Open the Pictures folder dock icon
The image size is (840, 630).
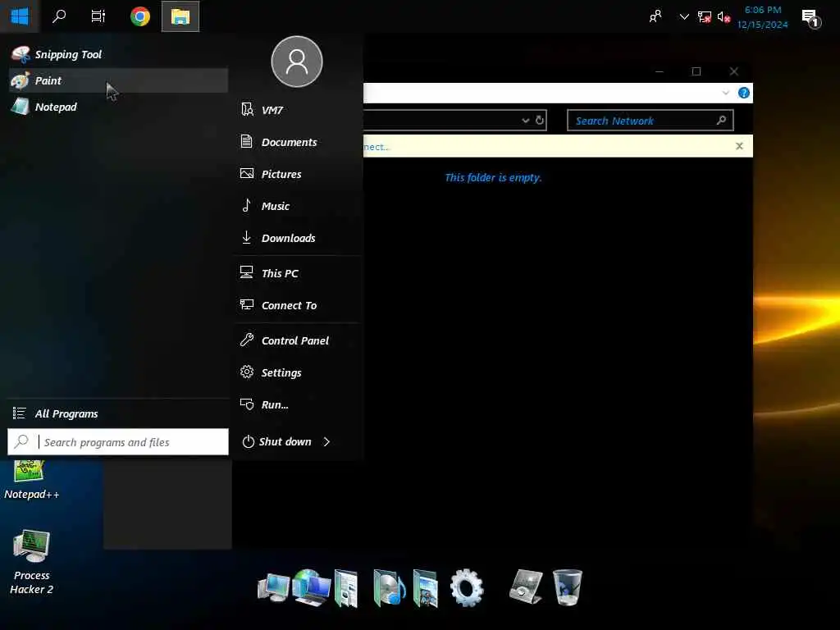point(426,589)
